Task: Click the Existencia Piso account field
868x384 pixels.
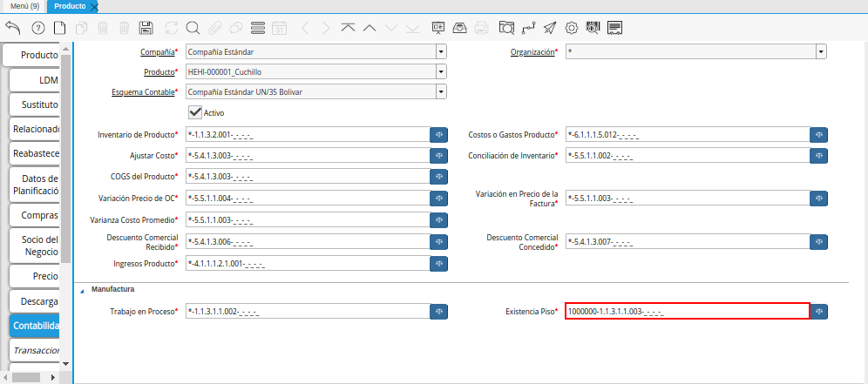Action: click(x=687, y=311)
